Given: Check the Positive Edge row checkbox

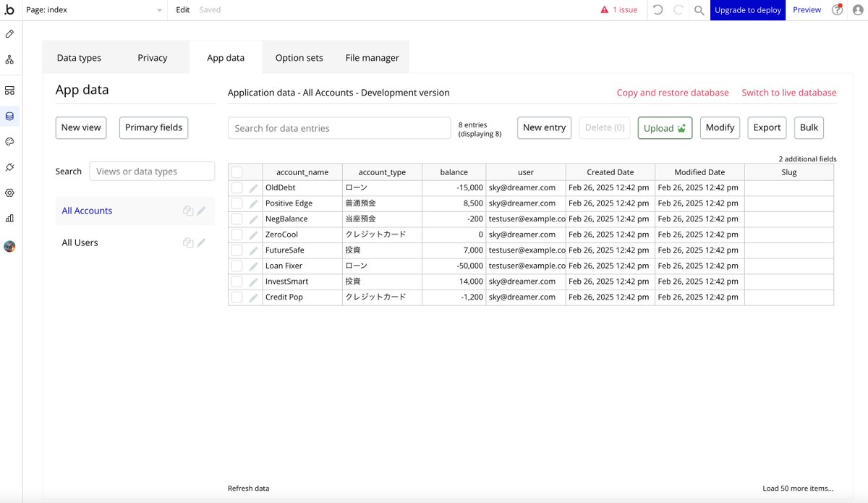Looking at the screenshot, I should [x=237, y=203].
